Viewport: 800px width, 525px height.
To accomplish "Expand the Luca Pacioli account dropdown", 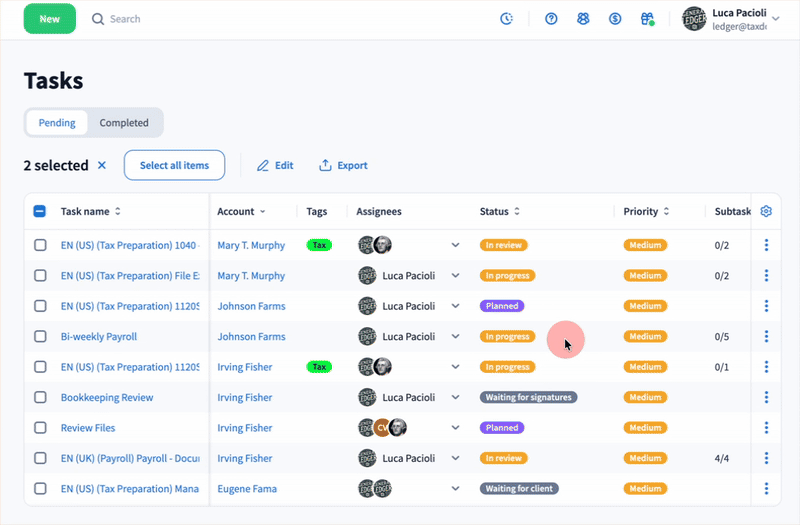I will (x=776, y=18).
